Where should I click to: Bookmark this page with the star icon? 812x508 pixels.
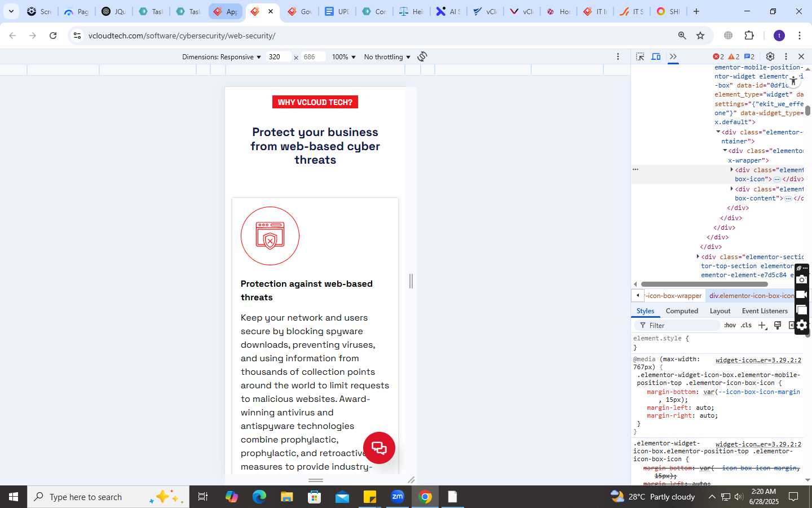(700, 36)
